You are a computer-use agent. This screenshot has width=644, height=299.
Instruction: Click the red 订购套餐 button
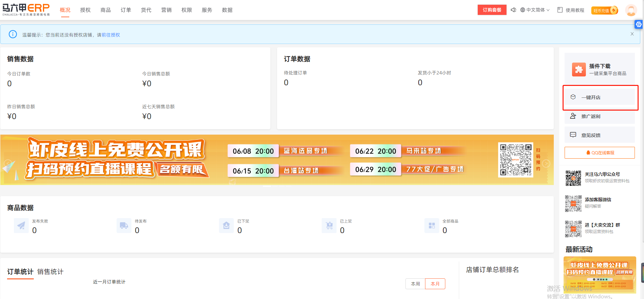[492, 10]
